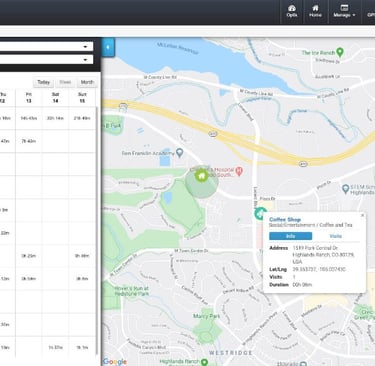Viewport: 375px width, 366px height.
Task: Click the hospital marker on the map
Action: pyautogui.click(x=239, y=171)
